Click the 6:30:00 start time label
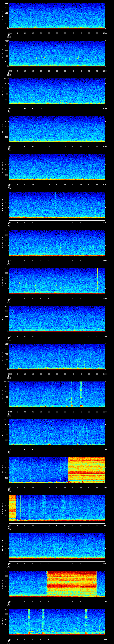 click(x=9, y=639)
